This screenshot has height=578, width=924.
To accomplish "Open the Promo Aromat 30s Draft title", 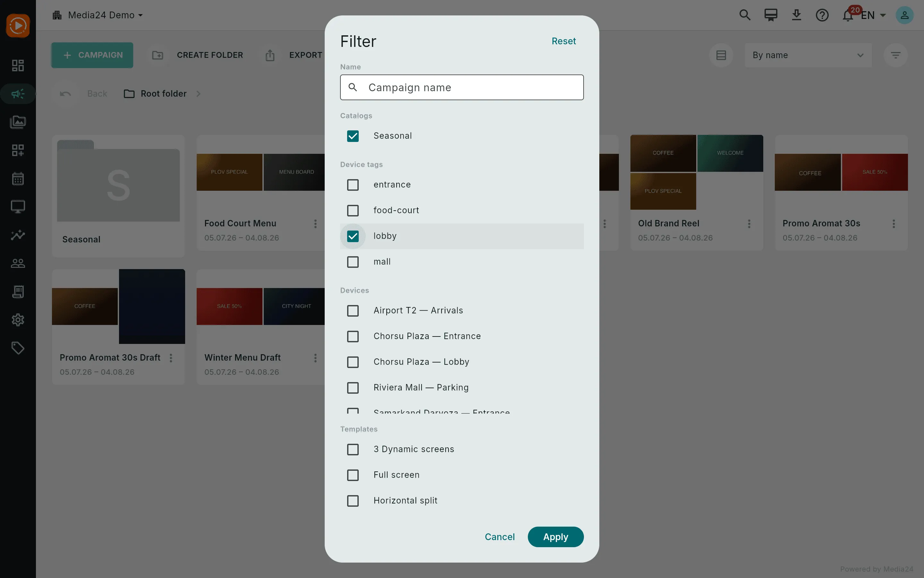I will point(110,358).
